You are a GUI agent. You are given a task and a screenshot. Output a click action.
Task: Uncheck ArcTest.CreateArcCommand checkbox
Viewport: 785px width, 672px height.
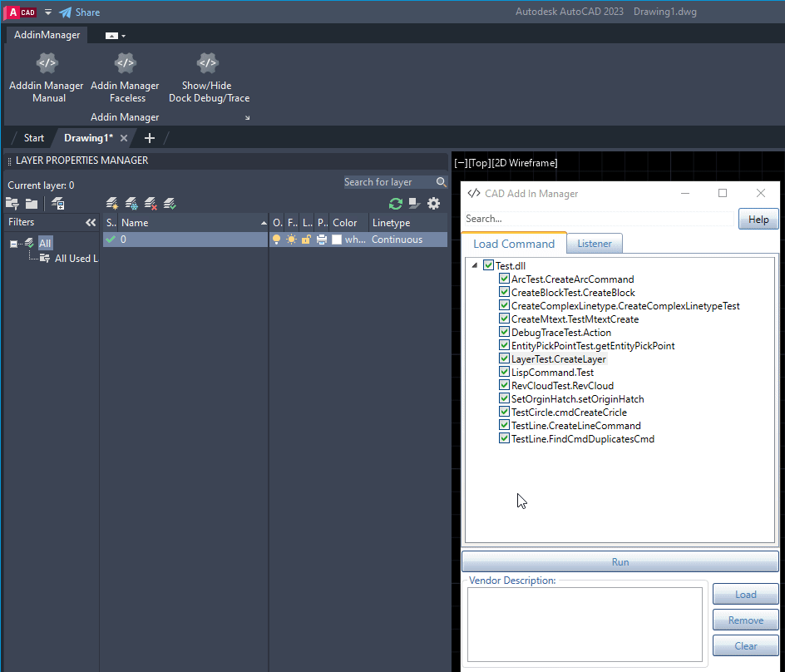click(x=504, y=279)
